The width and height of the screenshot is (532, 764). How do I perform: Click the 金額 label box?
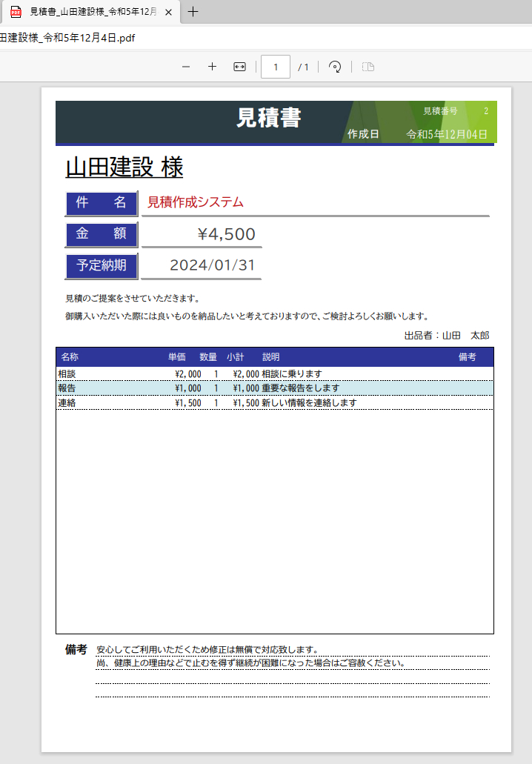pos(102,234)
